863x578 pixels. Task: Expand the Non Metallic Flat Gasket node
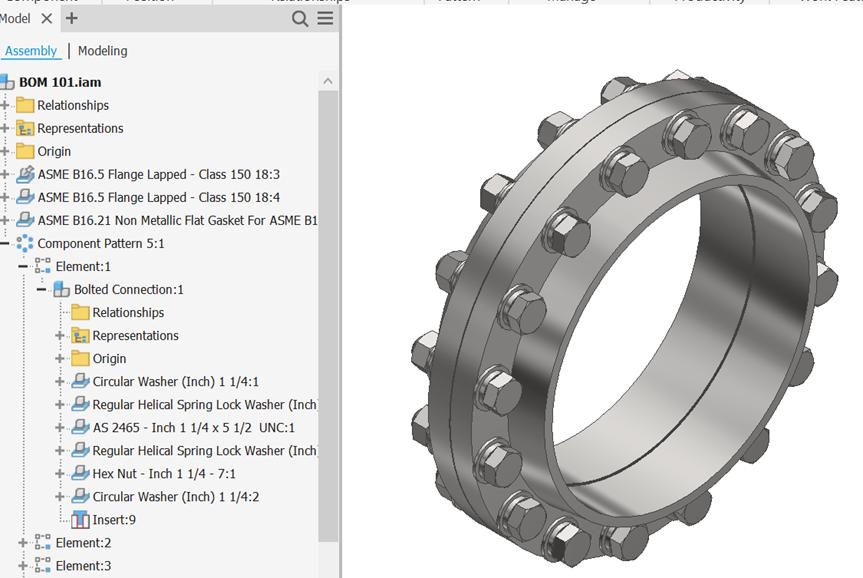[5, 221]
